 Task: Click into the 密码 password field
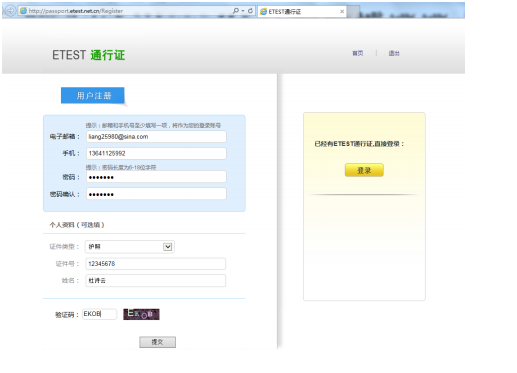pos(156,177)
